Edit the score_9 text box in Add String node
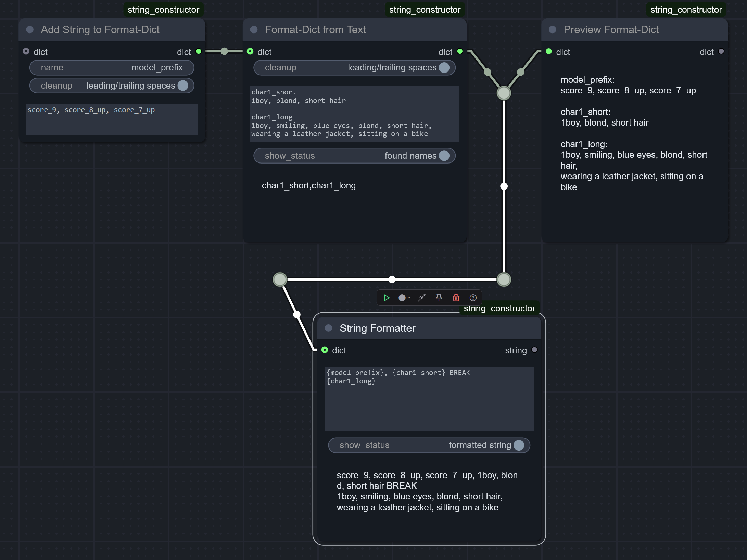 [x=112, y=120]
